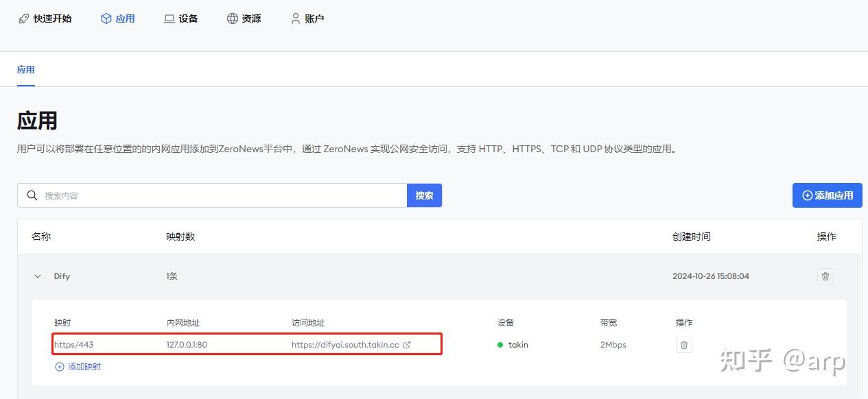This screenshot has width=868, height=399.
Task: Click the 2Mbps bandwidth value
Action: 612,345
